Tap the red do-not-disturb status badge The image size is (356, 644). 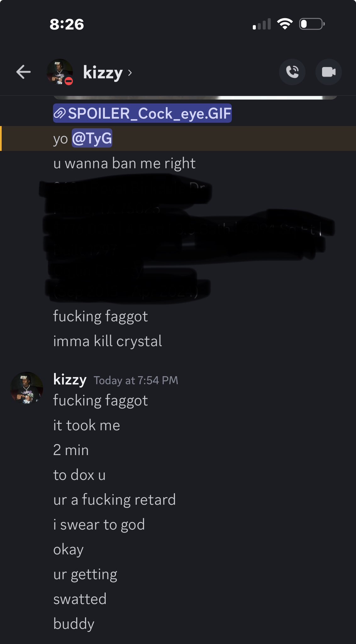69,81
